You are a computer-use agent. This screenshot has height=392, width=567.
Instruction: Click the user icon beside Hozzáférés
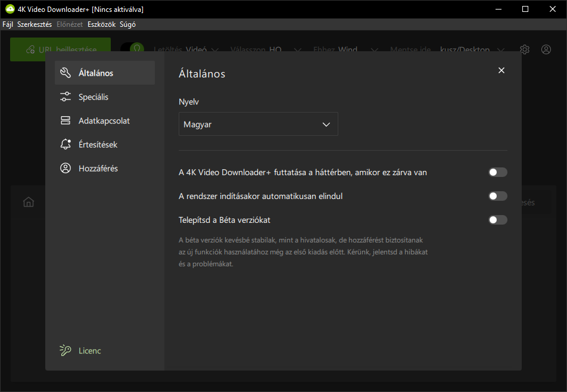tap(66, 168)
